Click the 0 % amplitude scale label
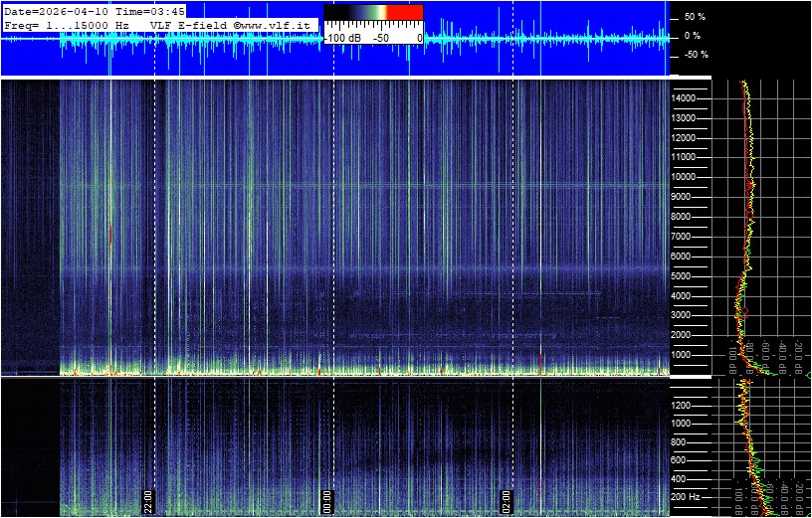This screenshot has width=812, height=518. (694, 36)
